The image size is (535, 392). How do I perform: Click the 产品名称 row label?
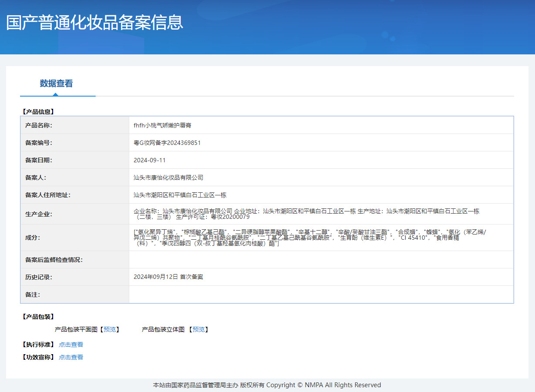coord(39,125)
